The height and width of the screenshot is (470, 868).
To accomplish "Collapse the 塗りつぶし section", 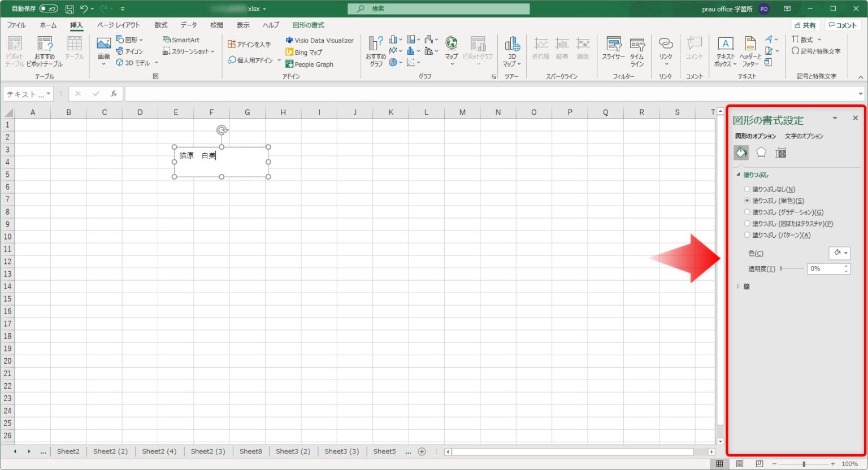I will [738, 175].
